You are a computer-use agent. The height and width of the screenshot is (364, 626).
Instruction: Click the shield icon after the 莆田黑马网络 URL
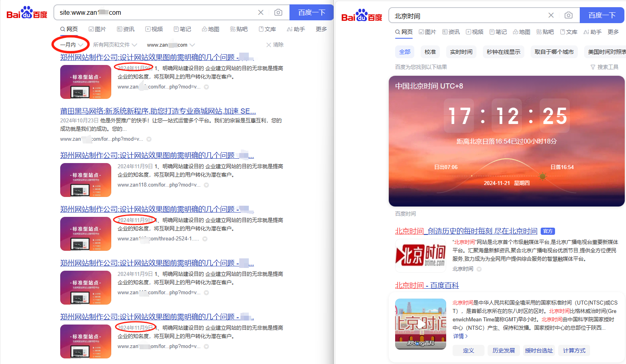click(149, 139)
